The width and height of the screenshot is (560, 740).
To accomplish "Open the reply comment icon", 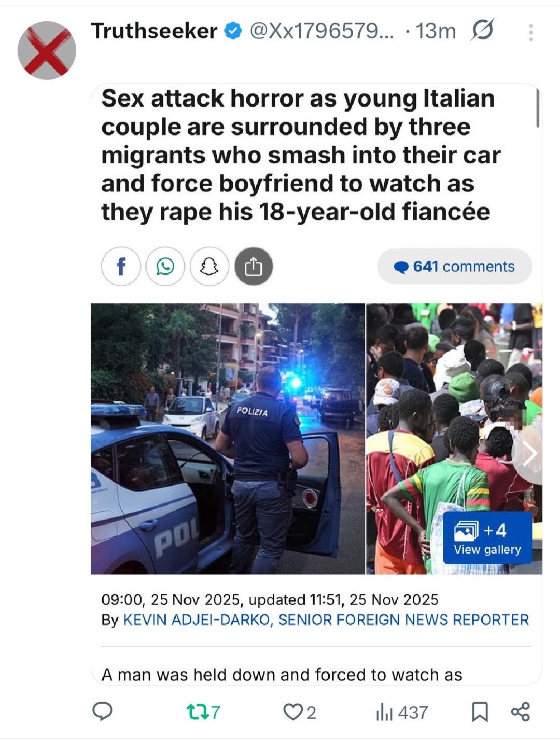I will (102, 711).
